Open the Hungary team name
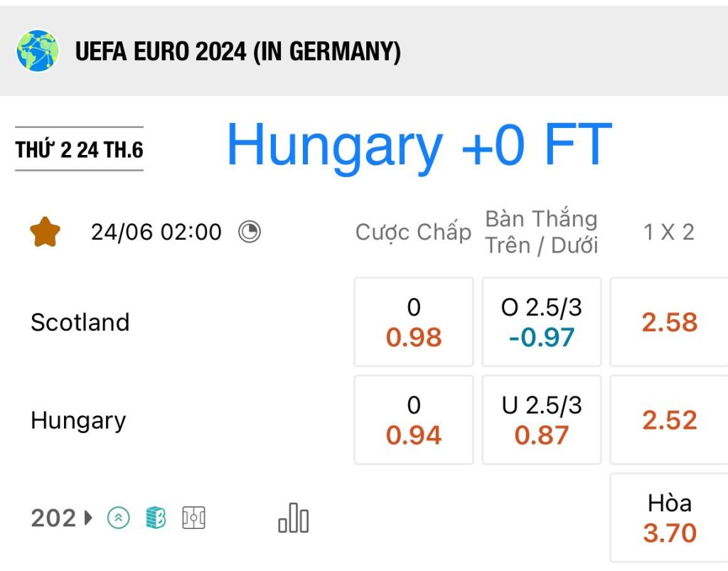The height and width of the screenshot is (571, 728). click(x=78, y=420)
